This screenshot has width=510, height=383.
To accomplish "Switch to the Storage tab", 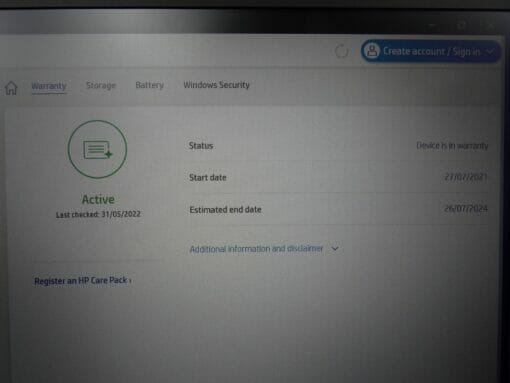I will [x=101, y=85].
